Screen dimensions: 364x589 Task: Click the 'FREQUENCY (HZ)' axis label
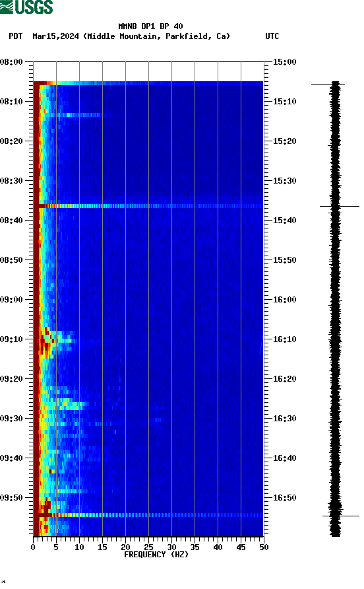(156, 555)
